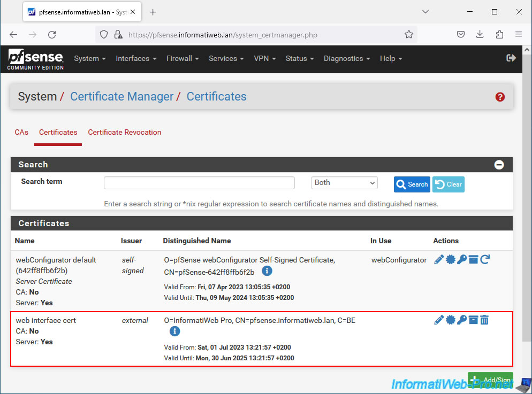Follow the Certificate Manager breadcrumb link

(122, 97)
